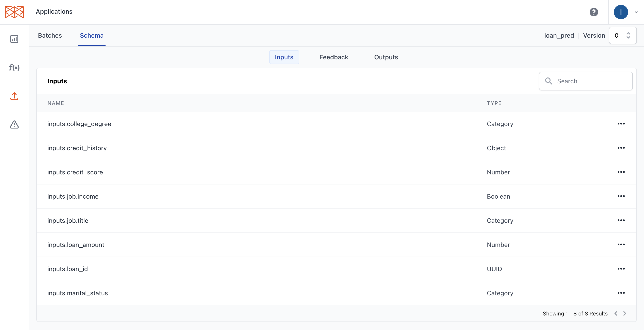Select the inputs.credit_score row name
Screen dimensions: 644x330
[x=75, y=172]
